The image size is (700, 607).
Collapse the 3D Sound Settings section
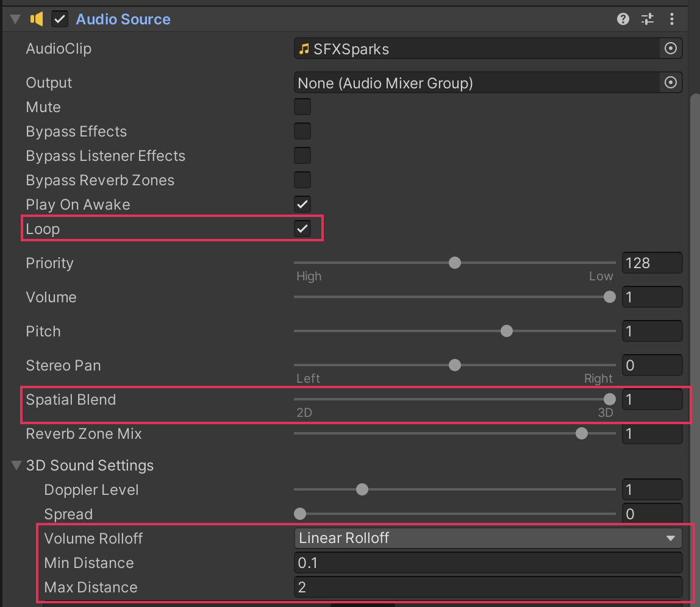pos(16,466)
